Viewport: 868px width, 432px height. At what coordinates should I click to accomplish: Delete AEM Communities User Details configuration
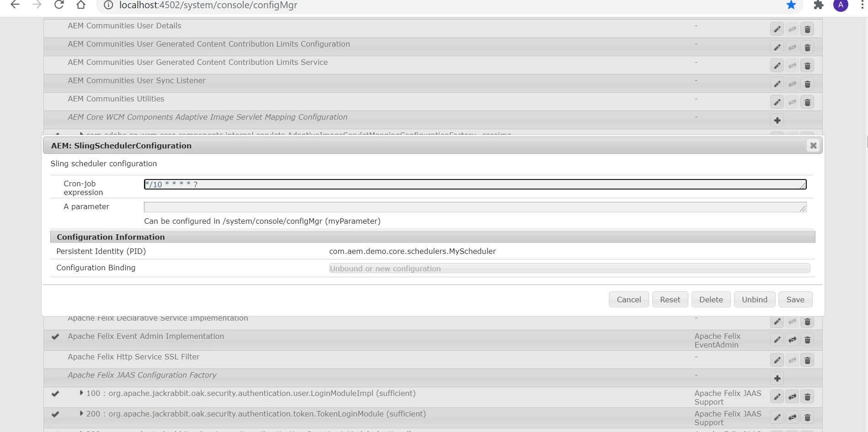807,29
